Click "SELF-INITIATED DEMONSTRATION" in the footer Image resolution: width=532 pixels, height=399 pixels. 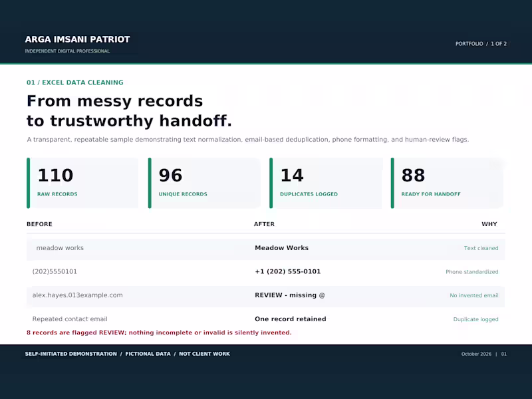point(71,354)
